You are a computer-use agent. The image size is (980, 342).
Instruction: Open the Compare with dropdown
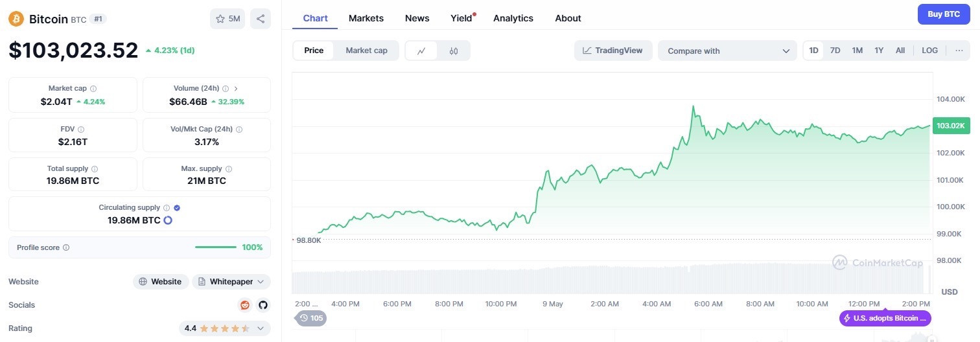point(728,51)
